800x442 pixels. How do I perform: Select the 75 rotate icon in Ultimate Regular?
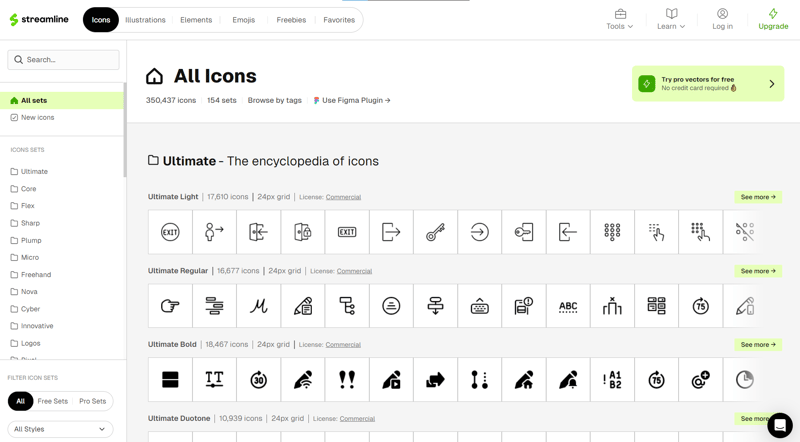tap(701, 306)
